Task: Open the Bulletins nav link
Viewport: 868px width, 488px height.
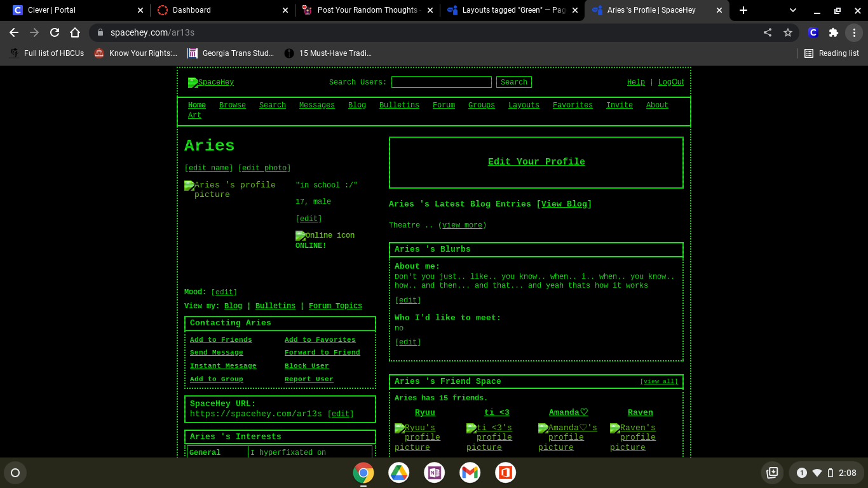Action: (x=399, y=105)
